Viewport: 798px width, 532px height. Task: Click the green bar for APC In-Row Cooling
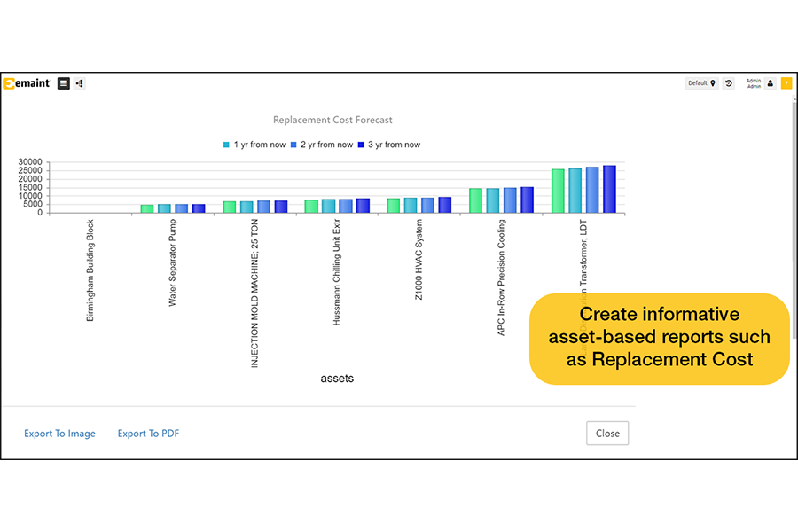(475, 200)
